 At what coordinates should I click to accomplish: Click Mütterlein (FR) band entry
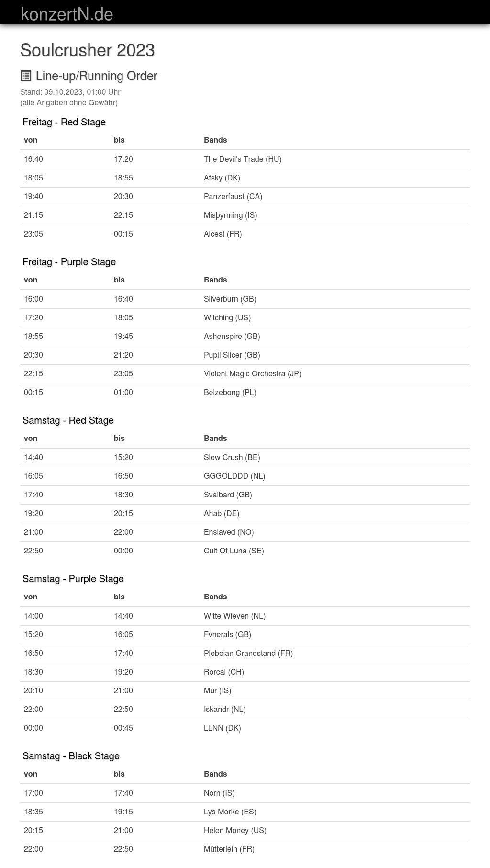(229, 849)
